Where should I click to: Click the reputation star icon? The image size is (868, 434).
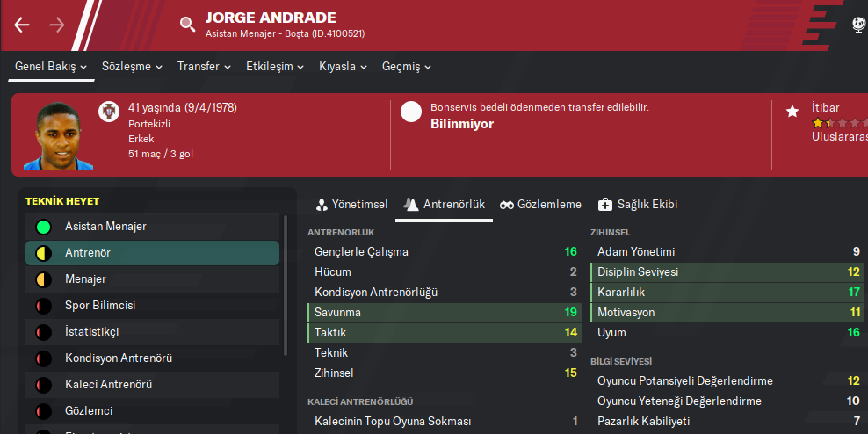(792, 112)
